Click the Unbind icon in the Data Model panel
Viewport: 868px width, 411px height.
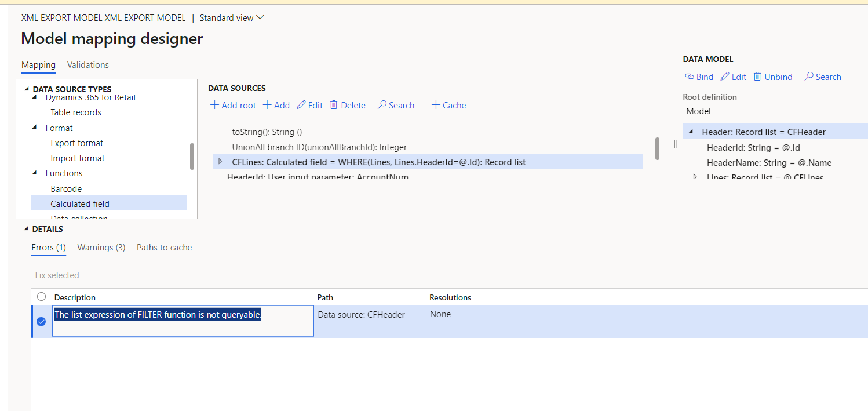pos(757,77)
